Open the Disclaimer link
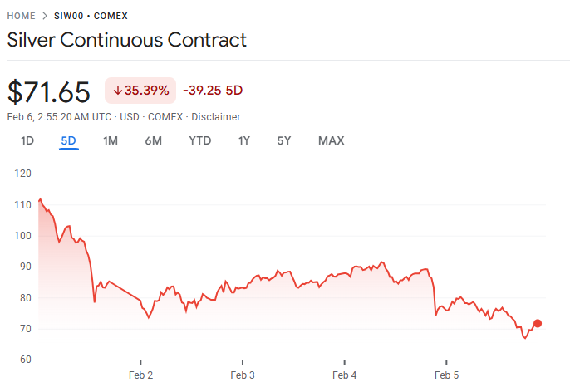This screenshot has height=392, width=570. 216,117
